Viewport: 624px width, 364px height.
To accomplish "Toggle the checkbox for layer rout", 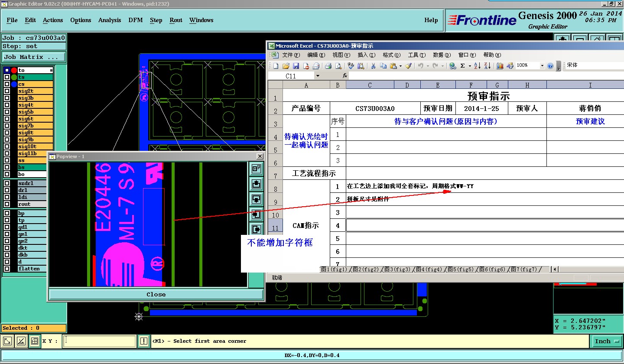I will [7, 204].
